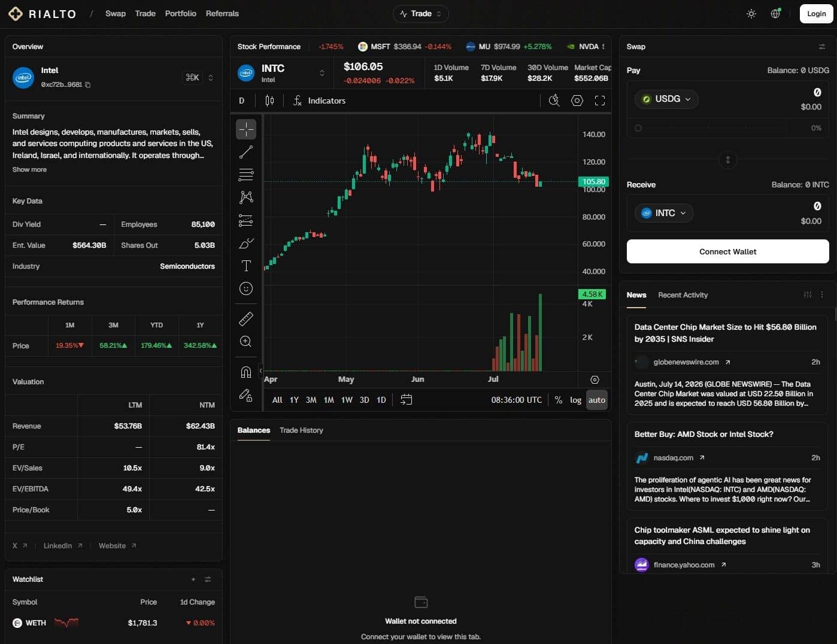Open the INTC receive token dropdown
The width and height of the screenshot is (837, 644).
click(x=664, y=213)
